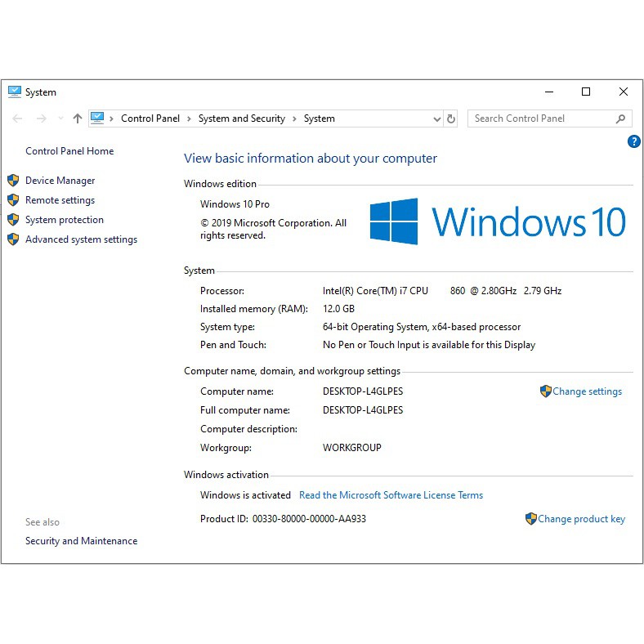
Task: Click the search magnifier icon
Action: click(x=620, y=119)
